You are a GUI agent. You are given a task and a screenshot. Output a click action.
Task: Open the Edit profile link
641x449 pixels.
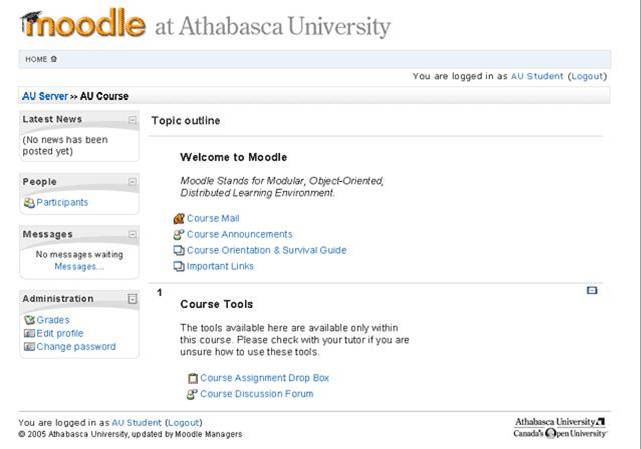pos(60,333)
